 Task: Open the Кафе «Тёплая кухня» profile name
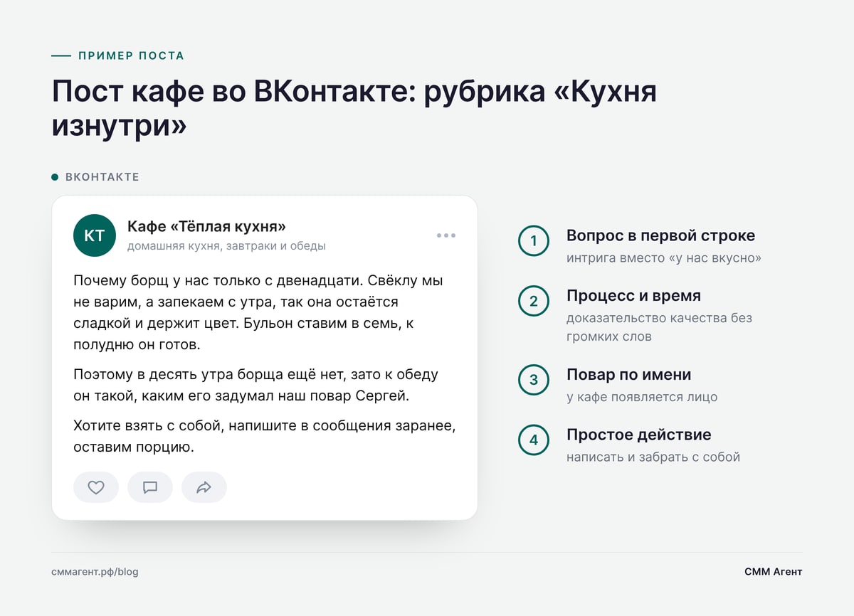coord(207,227)
